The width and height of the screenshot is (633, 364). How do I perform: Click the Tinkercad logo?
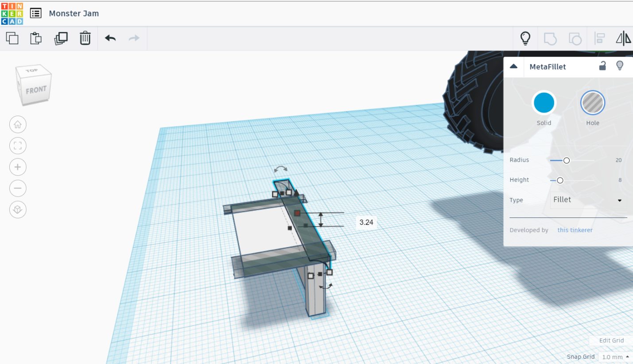tap(12, 13)
